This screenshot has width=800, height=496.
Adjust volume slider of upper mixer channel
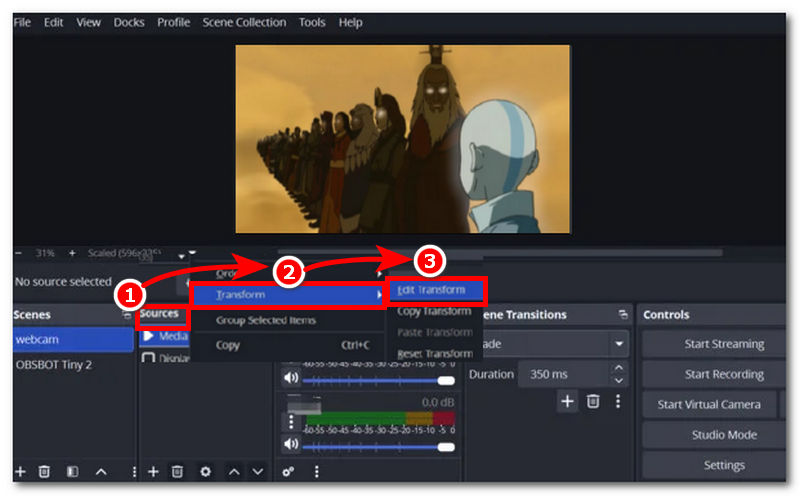(379, 381)
